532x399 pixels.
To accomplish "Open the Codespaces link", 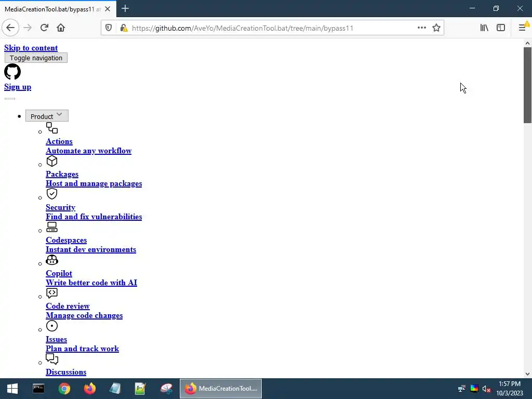I will point(66,240).
